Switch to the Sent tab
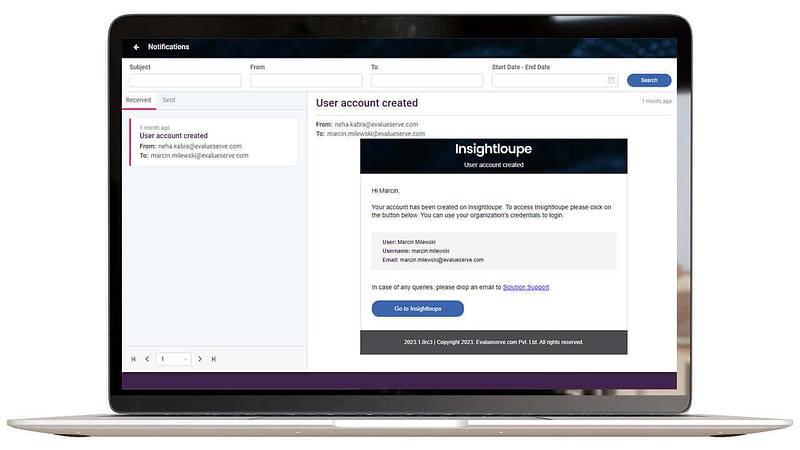Image resolution: width=800 pixels, height=450 pixels. point(169,100)
